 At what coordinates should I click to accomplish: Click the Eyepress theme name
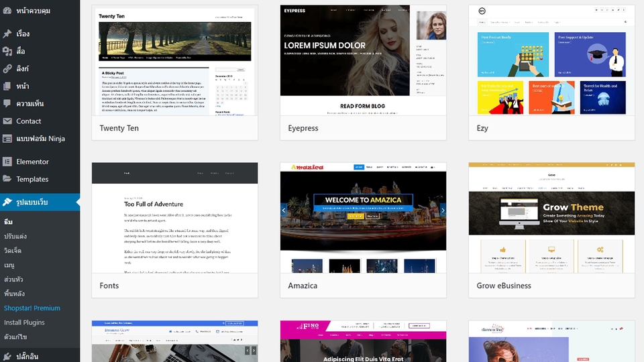pyautogui.click(x=303, y=128)
